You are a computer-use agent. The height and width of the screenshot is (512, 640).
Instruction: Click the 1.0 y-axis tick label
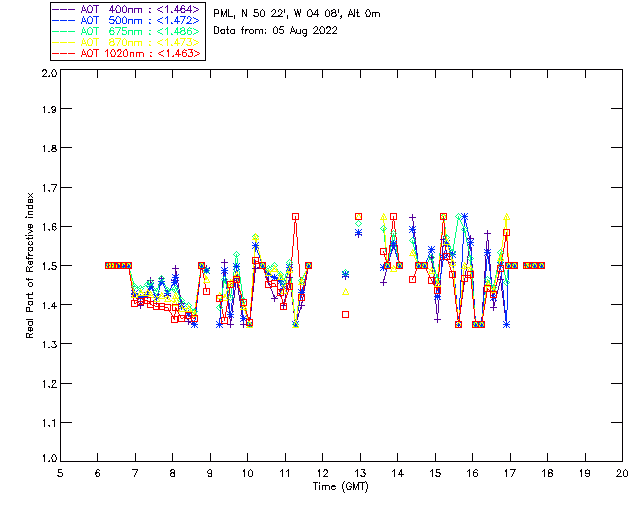click(48, 459)
